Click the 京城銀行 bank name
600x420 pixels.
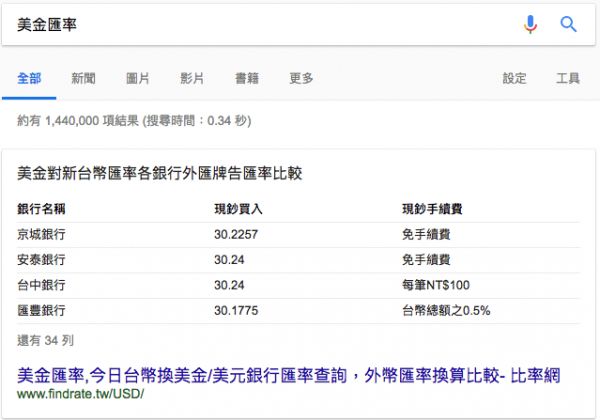click(41, 234)
